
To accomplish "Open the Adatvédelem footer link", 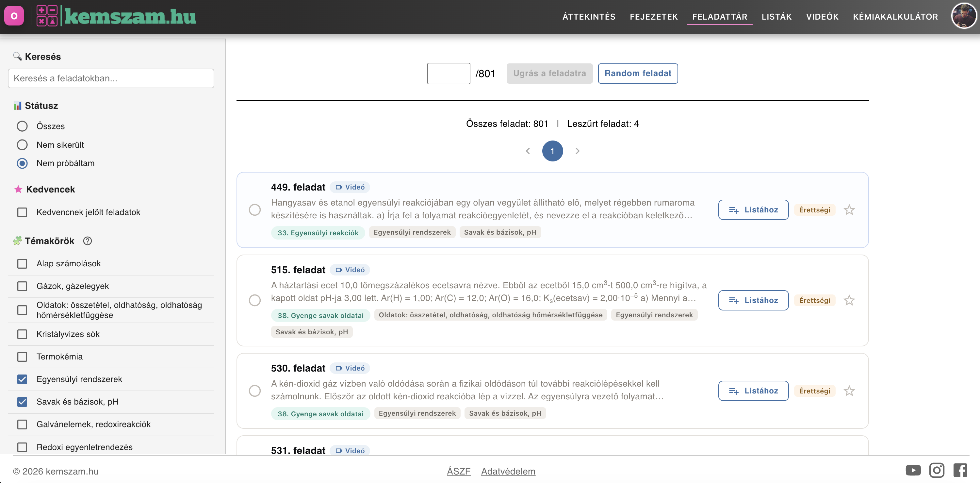I will (508, 471).
